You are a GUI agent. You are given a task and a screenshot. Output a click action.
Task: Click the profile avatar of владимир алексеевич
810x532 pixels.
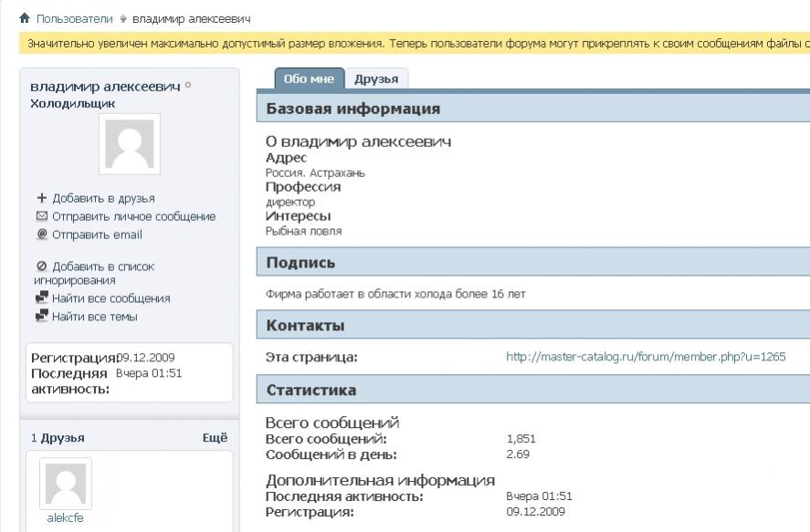129,143
